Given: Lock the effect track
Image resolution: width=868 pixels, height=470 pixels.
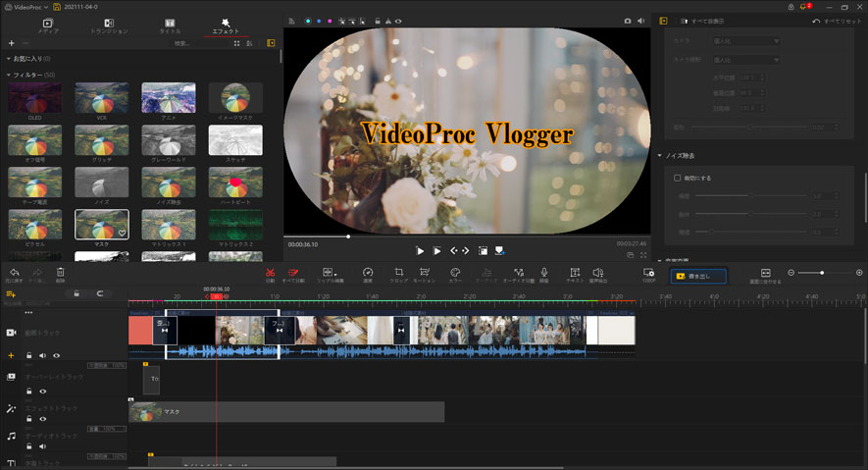Looking at the screenshot, I should pos(29,419).
